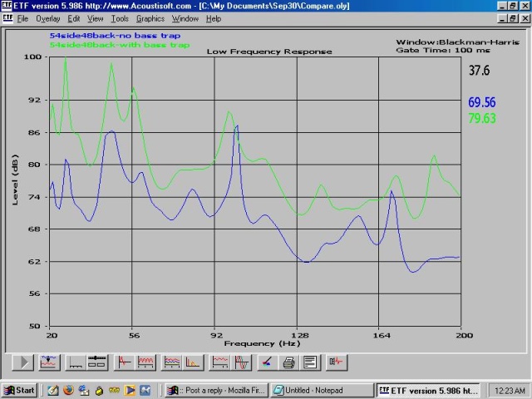
Task: Click the black 37.6 cursor readout
Action: pos(479,71)
